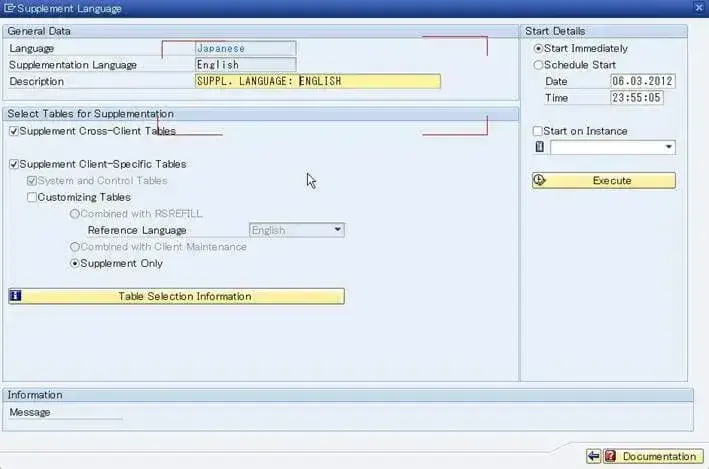Click the instance server icon
Viewport: 709px width, 469px height.
[x=539, y=147]
